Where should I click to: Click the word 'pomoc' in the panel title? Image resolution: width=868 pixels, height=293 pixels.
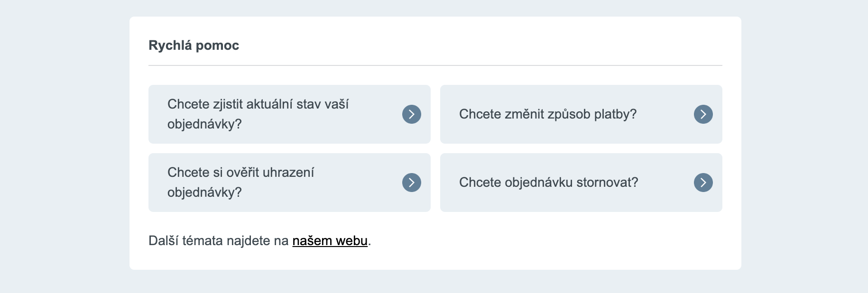(x=217, y=46)
